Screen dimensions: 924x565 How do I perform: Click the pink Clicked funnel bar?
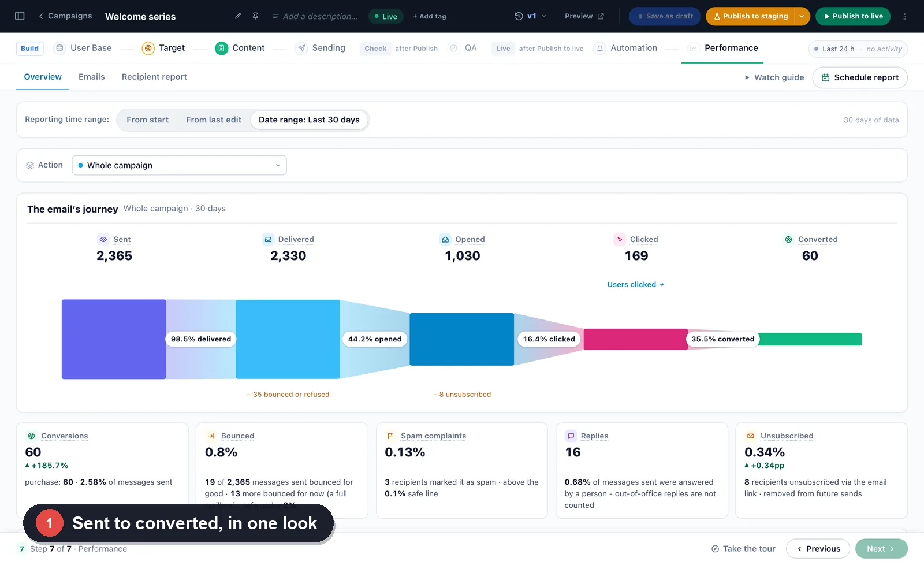(x=635, y=339)
